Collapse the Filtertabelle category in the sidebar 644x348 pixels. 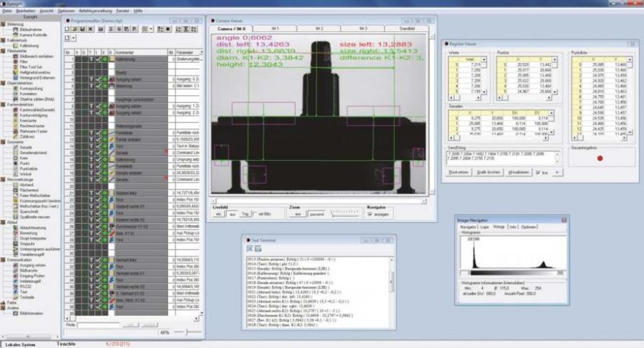coord(14,50)
